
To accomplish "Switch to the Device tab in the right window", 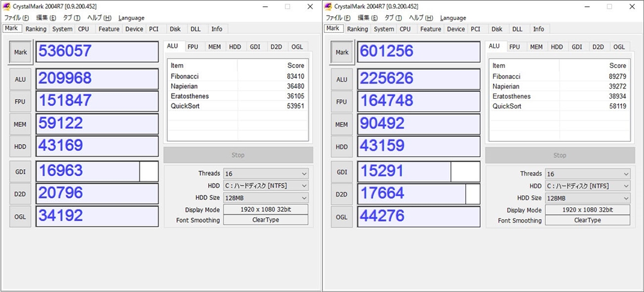I will [x=456, y=29].
